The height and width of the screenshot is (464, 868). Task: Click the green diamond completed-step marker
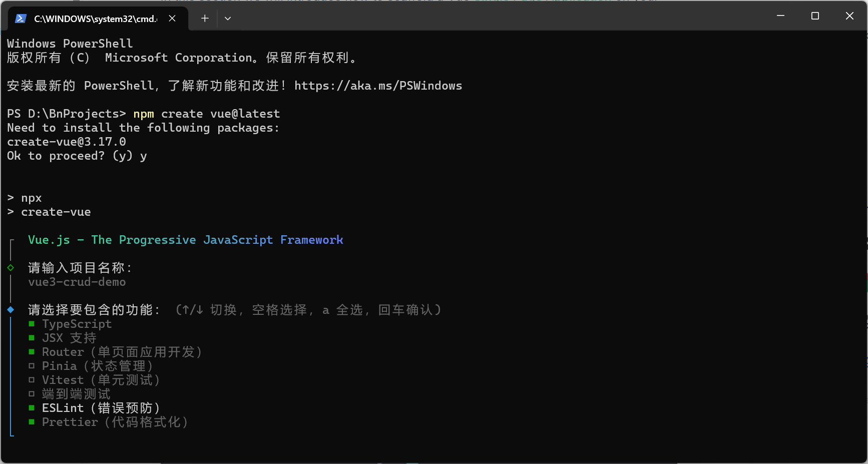[x=11, y=268]
